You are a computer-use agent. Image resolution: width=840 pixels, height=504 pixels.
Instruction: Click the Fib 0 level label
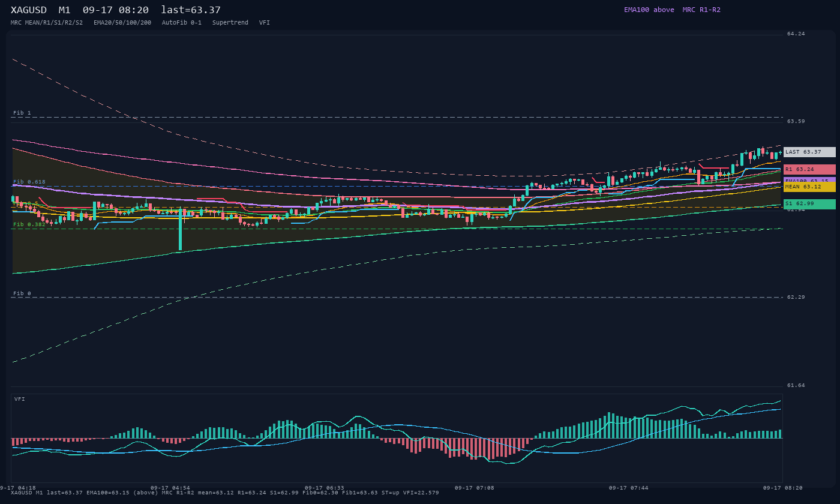(22, 293)
